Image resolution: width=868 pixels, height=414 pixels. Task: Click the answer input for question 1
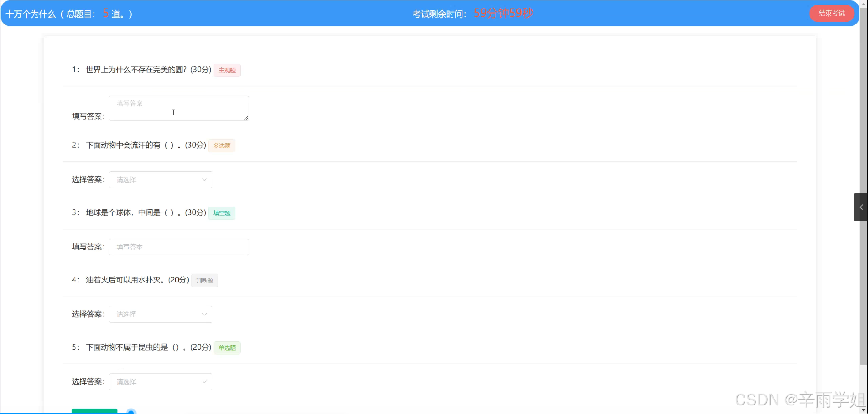coord(179,108)
